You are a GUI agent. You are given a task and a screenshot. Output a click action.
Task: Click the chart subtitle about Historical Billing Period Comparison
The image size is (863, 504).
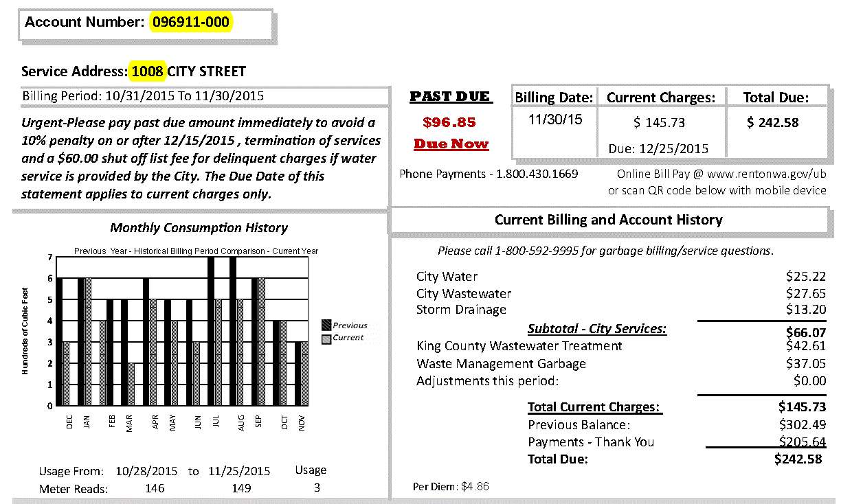(196, 251)
